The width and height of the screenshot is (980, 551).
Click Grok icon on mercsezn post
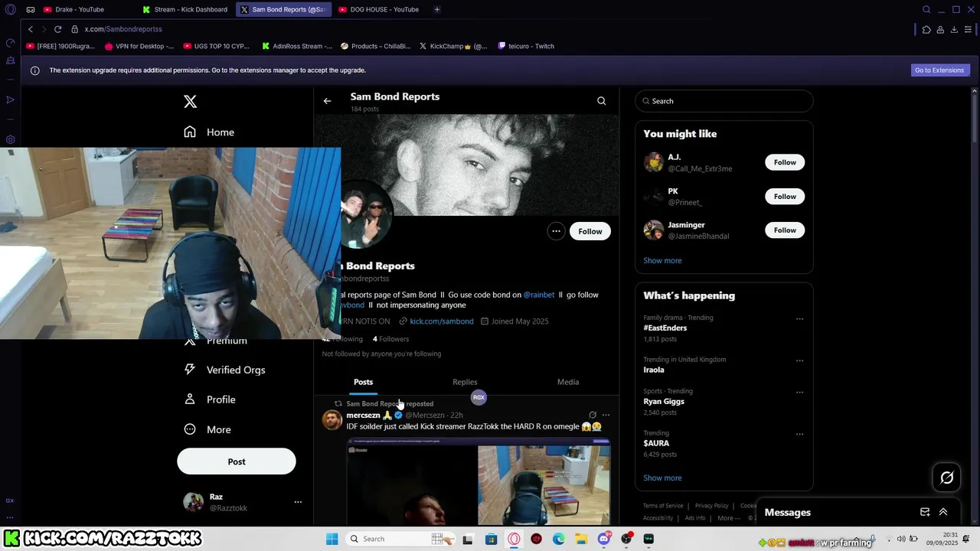coord(592,415)
